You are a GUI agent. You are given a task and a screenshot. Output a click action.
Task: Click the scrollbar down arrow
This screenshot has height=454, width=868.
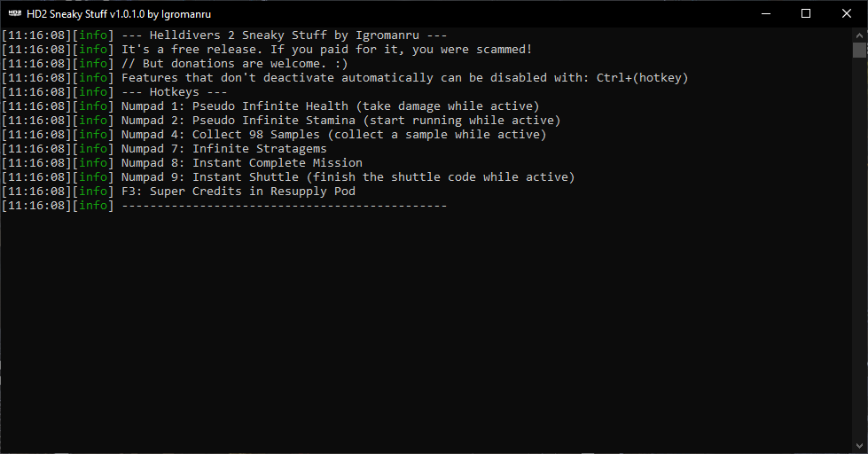point(859,446)
